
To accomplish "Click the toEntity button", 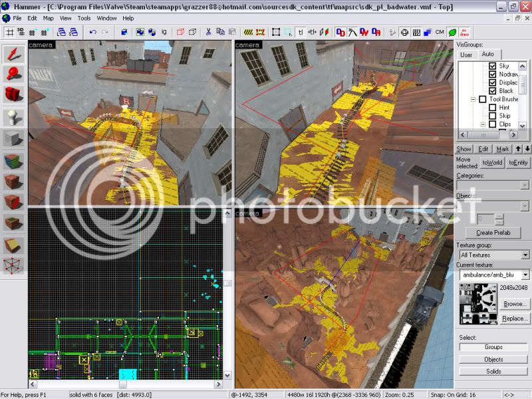I will (x=518, y=162).
